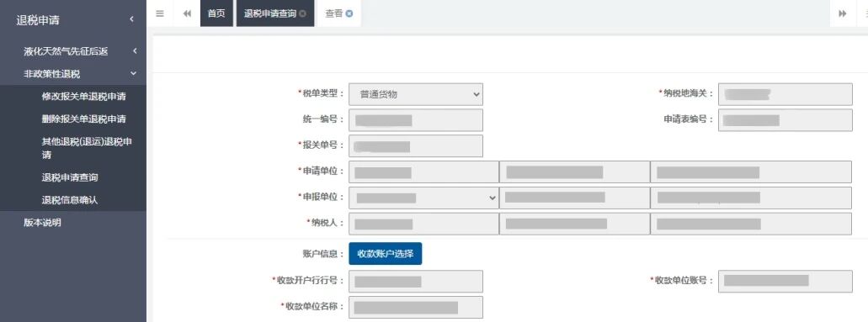Click the tabs scroll-right double arrow
The height and width of the screenshot is (322, 868).
pos(843,13)
